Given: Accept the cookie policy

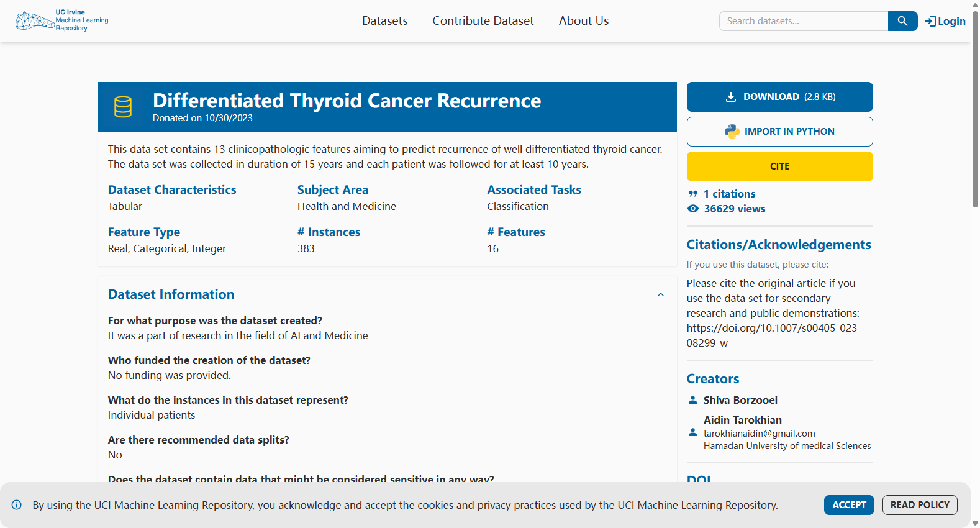Looking at the screenshot, I should [x=849, y=505].
